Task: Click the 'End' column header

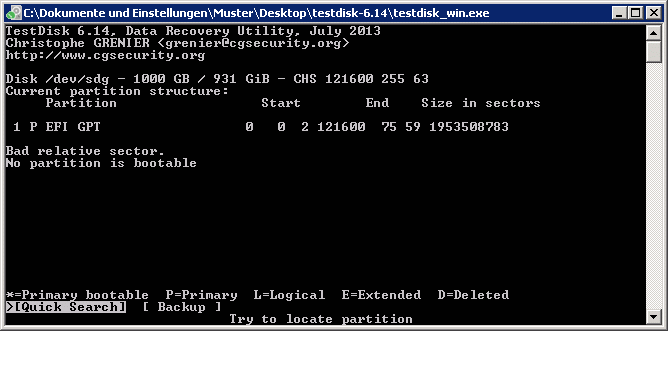Action: click(x=377, y=103)
